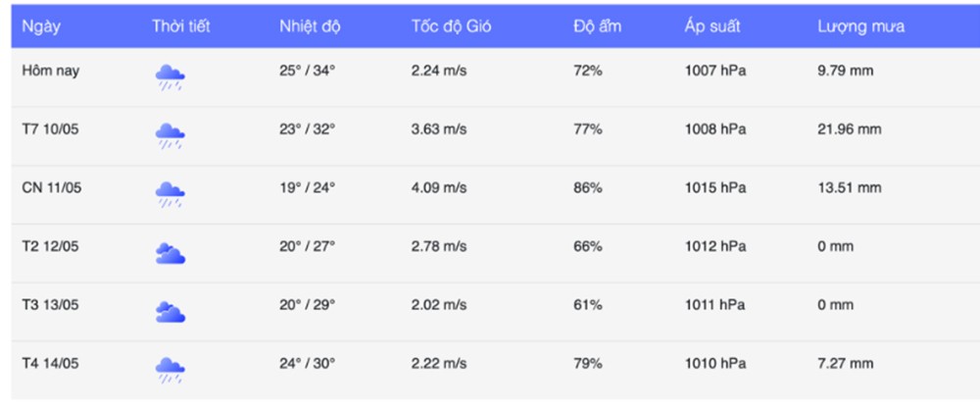Click the rain icon for T4 14/05
980x410 pixels.
(170, 370)
